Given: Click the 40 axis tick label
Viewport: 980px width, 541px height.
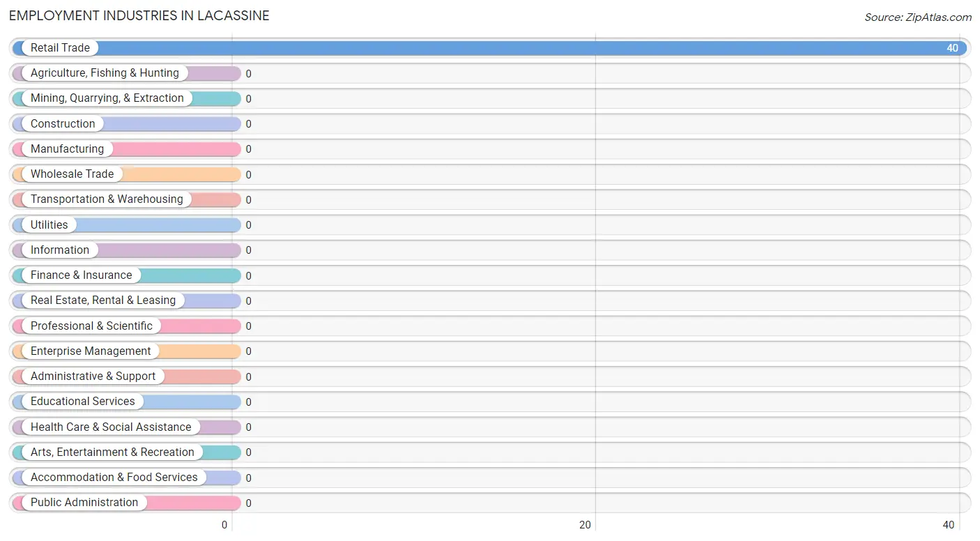Looking at the screenshot, I should point(949,525).
